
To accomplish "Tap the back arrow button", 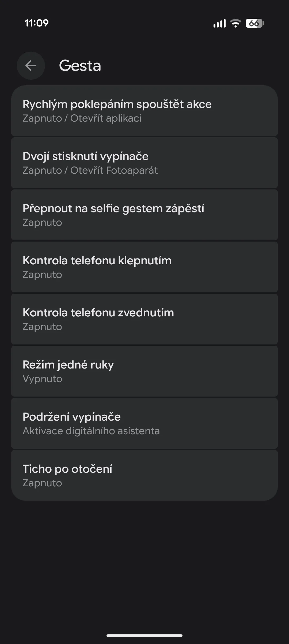I will click(x=31, y=65).
